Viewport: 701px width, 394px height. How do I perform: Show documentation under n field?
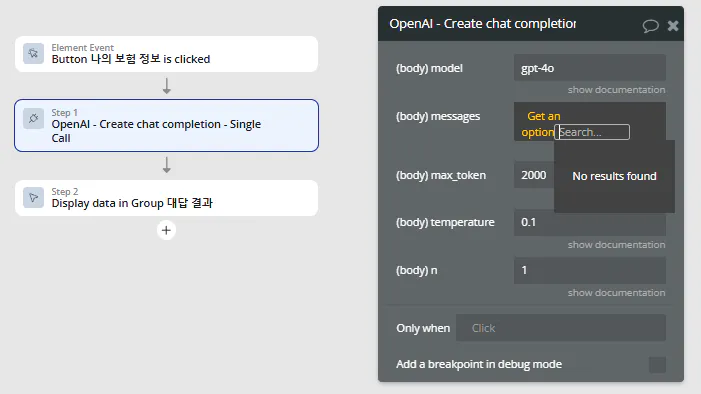coord(616,293)
